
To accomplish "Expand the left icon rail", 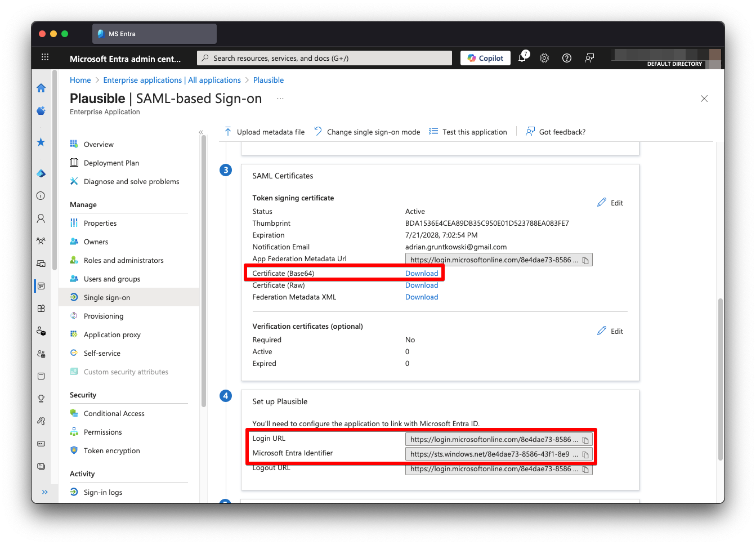I will tap(45, 492).
